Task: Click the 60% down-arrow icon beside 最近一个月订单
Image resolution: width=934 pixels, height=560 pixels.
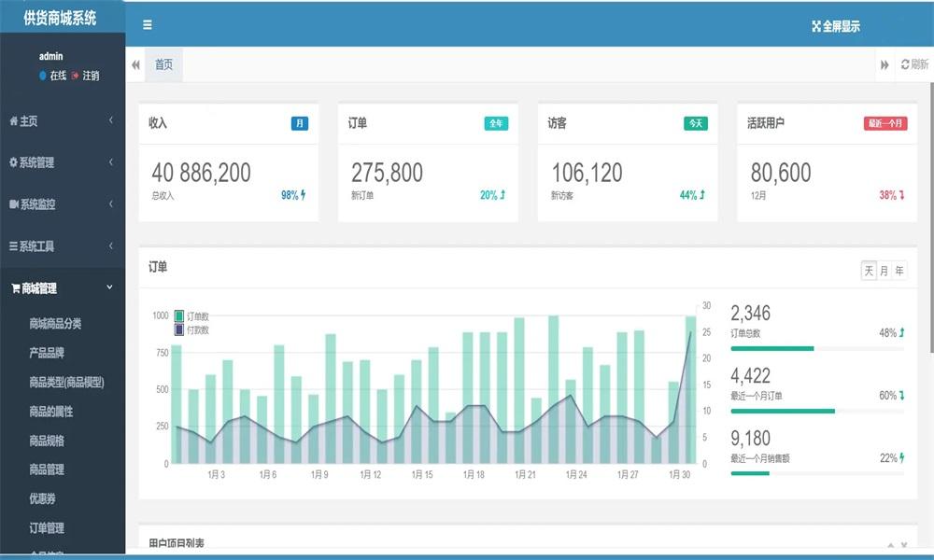Action: tap(902, 395)
